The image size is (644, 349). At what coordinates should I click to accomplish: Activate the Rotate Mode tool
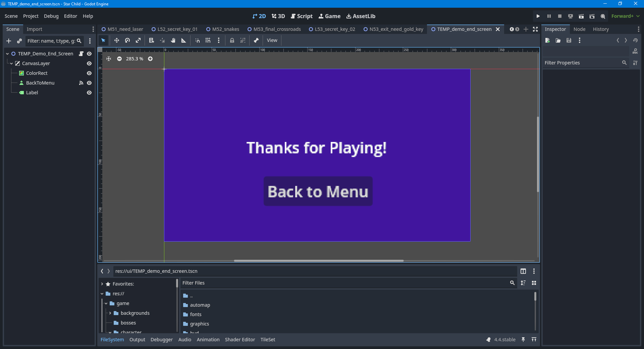point(127,40)
